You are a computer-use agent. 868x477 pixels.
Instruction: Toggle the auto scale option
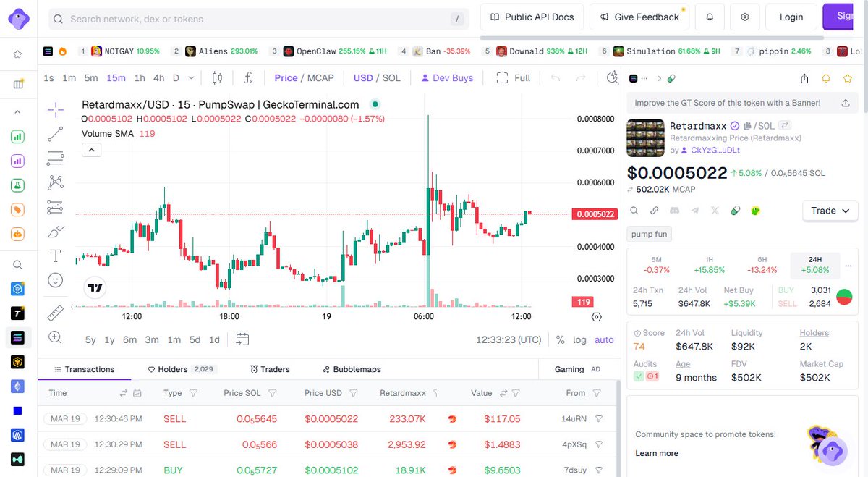click(603, 339)
